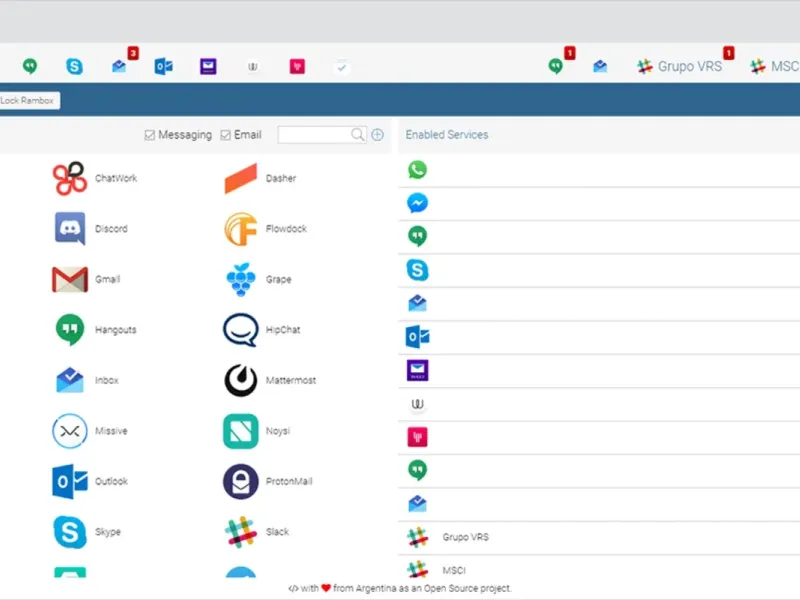Open the W-icon service tab
This screenshot has width=800, height=600.
[x=253, y=66]
